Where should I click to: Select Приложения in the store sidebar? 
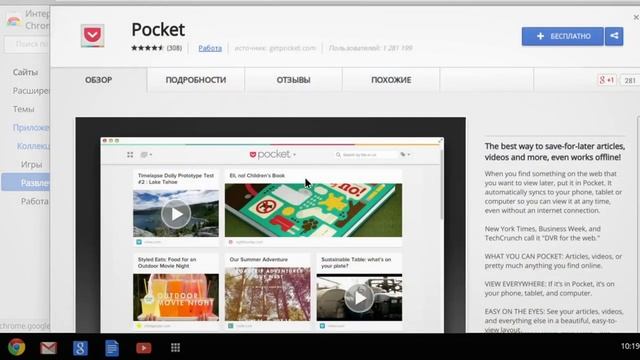pyautogui.click(x=31, y=128)
